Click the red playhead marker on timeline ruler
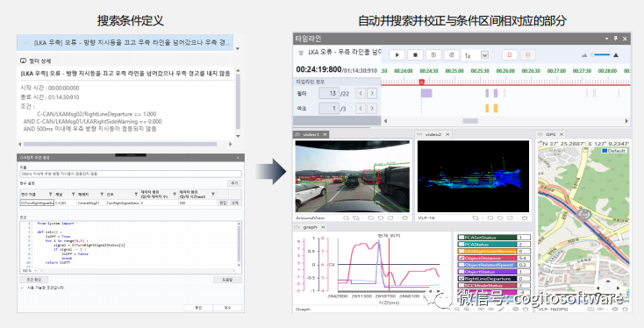644x328 pixels. [x=421, y=82]
